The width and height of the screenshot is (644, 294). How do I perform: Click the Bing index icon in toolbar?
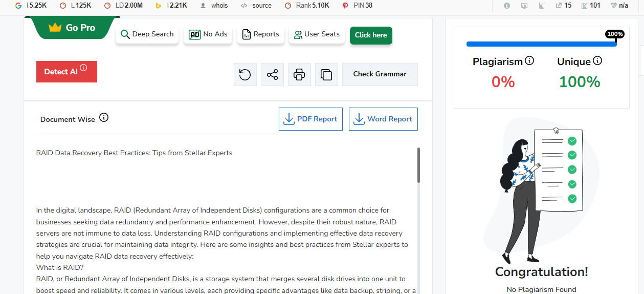[159, 6]
